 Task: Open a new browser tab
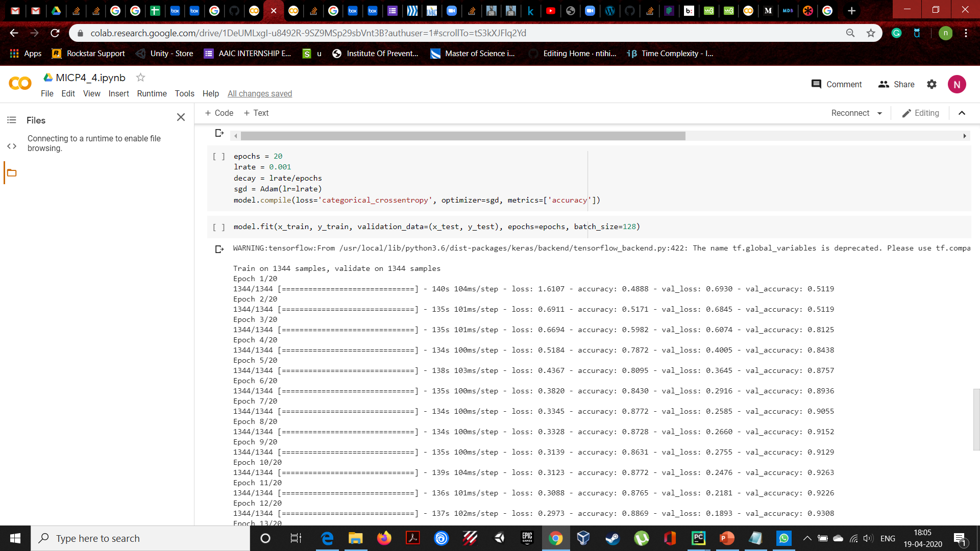851,10
